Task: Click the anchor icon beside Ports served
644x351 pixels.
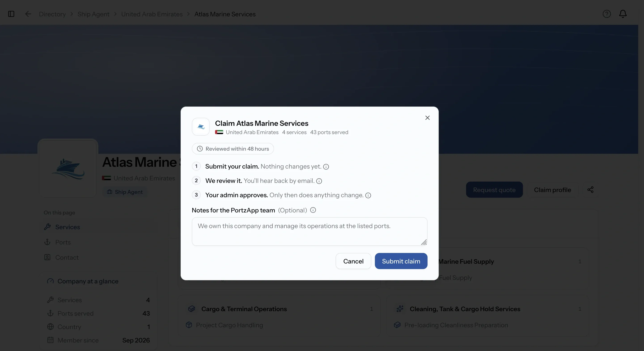Action: [x=50, y=313]
